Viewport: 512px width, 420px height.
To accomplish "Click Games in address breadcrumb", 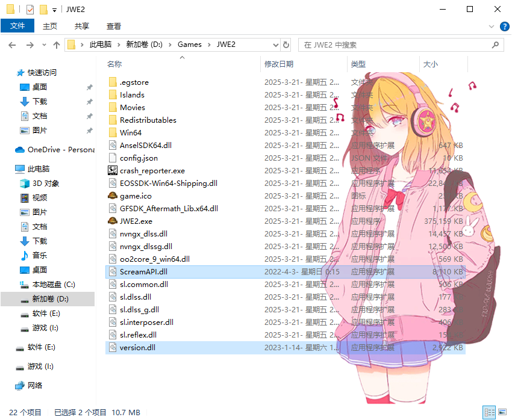I will click(x=189, y=45).
